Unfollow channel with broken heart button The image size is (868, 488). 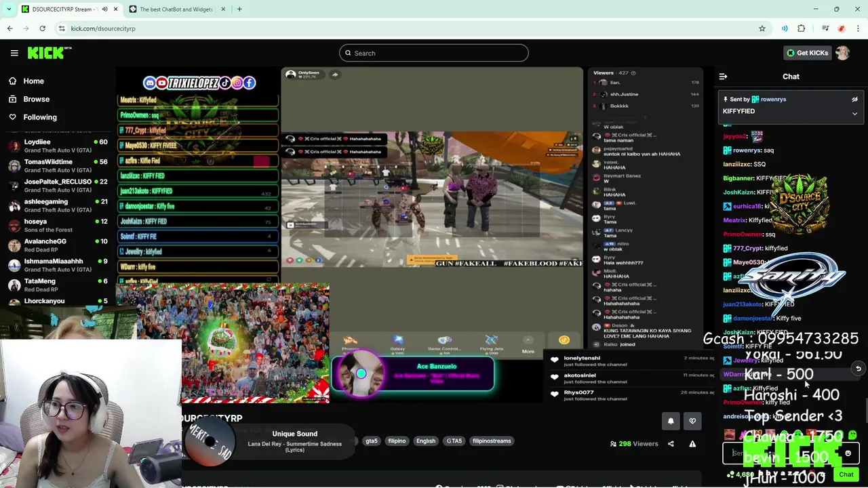click(x=692, y=421)
